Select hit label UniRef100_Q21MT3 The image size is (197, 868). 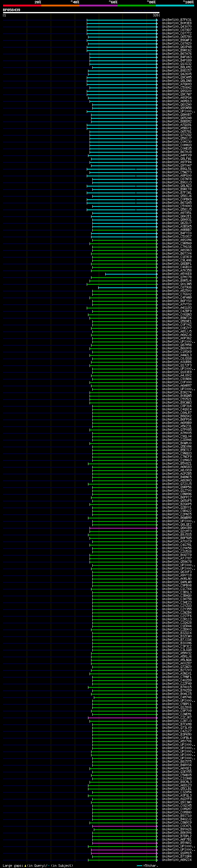(177, 531)
